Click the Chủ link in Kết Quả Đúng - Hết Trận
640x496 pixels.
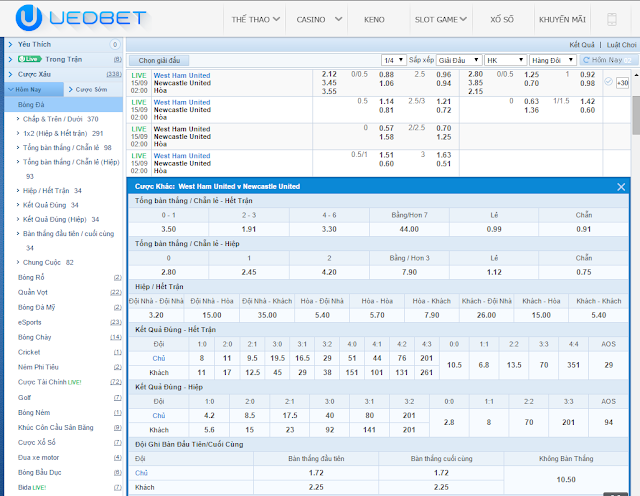coord(159,358)
